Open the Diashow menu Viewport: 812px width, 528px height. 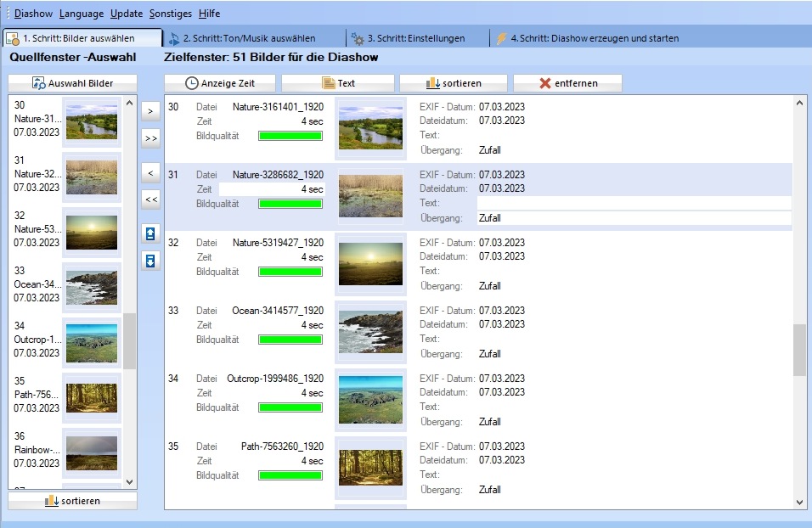coord(33,13)
